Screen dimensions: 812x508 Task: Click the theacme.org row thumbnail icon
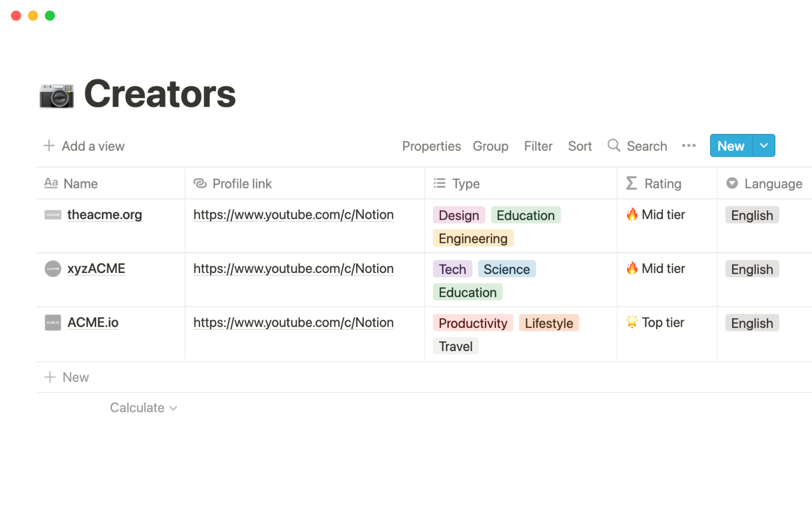(53, 215)
